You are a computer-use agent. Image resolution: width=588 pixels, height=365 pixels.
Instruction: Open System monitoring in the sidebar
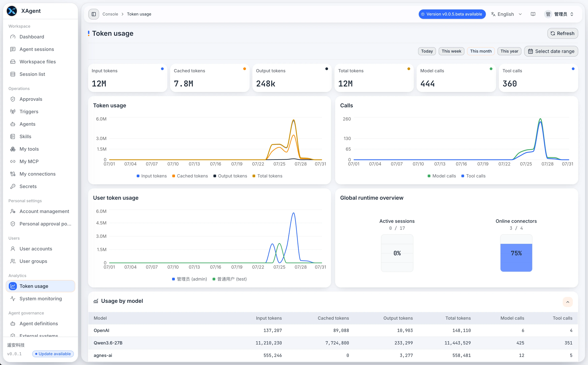click(x=40, y=299)
